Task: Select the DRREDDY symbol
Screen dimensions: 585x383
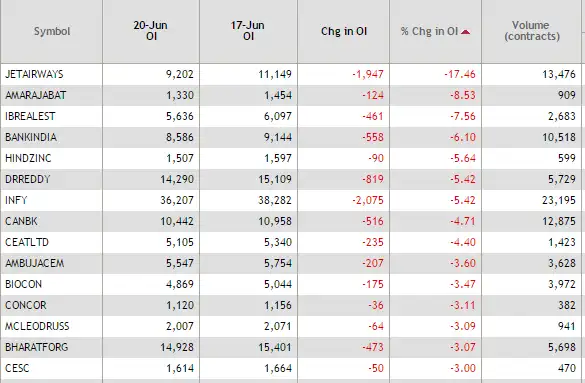Action: [28, 179]
